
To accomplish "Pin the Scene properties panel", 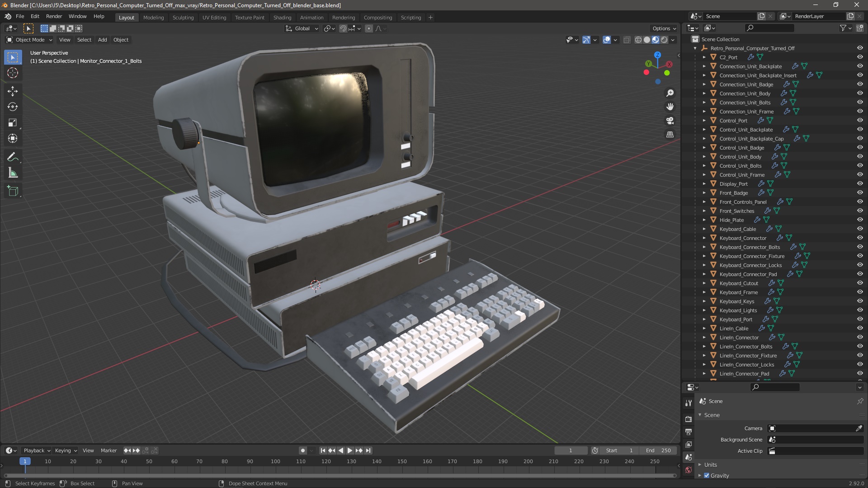I will (860, 401).
